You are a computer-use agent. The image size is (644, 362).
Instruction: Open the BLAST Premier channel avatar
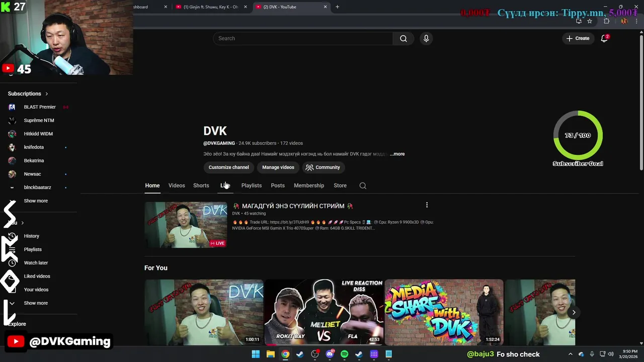click(12, 107)
